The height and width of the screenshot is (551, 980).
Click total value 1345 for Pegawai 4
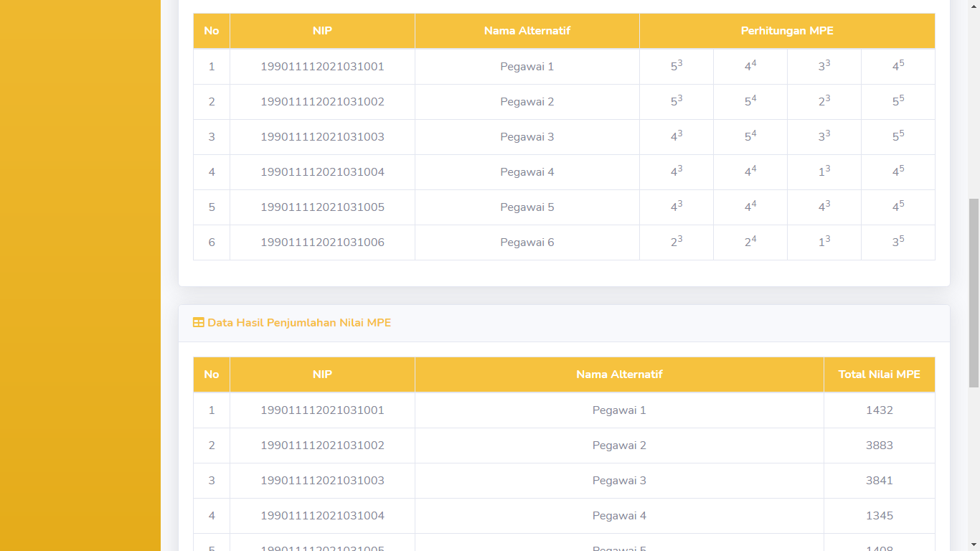(879, 516)
